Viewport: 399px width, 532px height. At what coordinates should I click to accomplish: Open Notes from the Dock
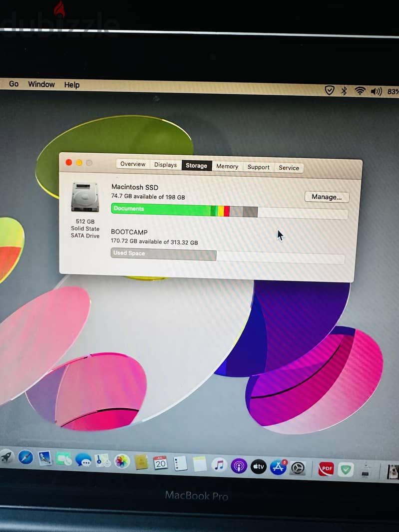point(200,465)
